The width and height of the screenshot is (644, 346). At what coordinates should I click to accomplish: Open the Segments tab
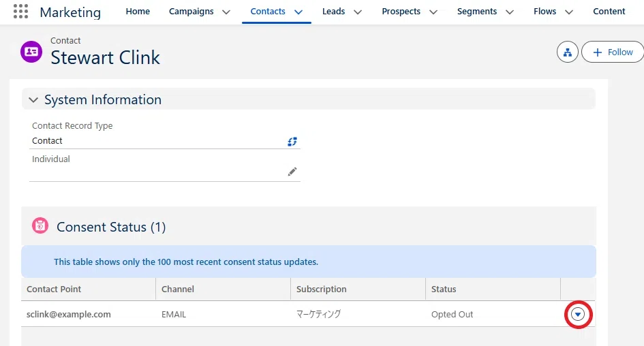click(x=477, y=12)
